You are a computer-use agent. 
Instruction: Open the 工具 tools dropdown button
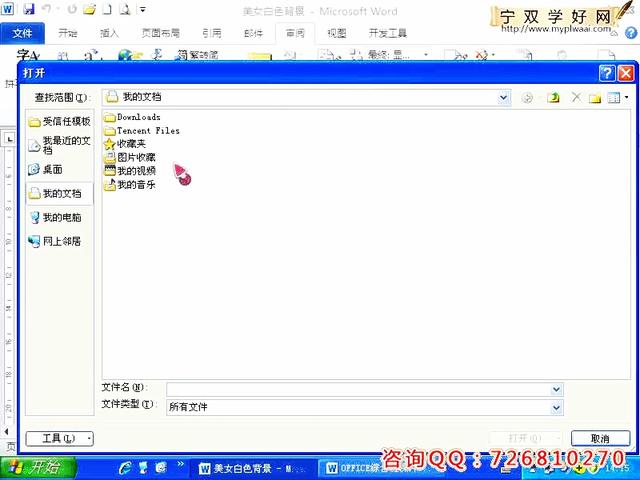tap(60, 439)
